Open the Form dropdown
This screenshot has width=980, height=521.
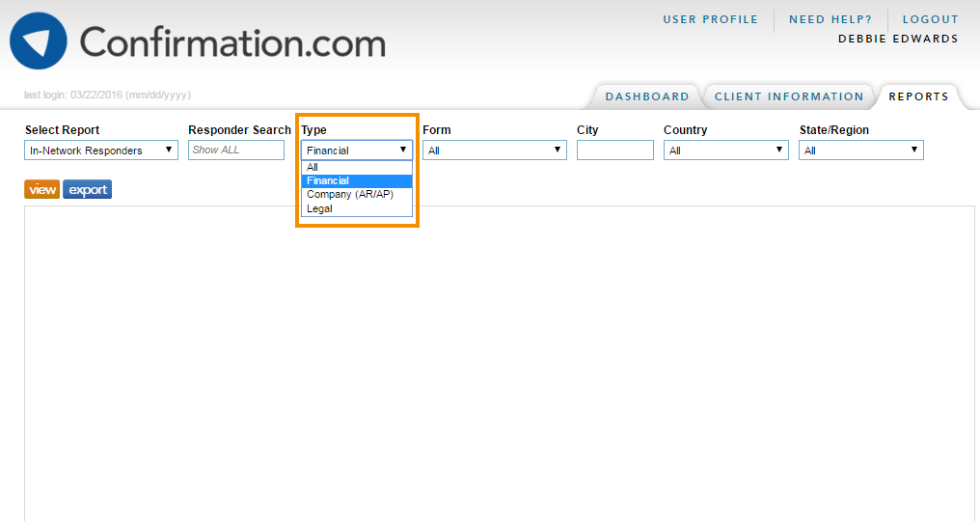[494, 151]
